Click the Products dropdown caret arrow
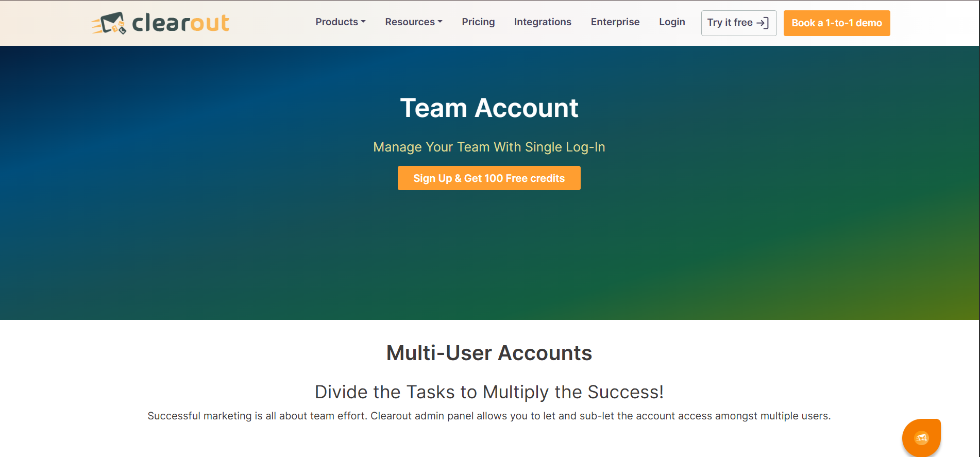980x457 pixels. point(363,22)
